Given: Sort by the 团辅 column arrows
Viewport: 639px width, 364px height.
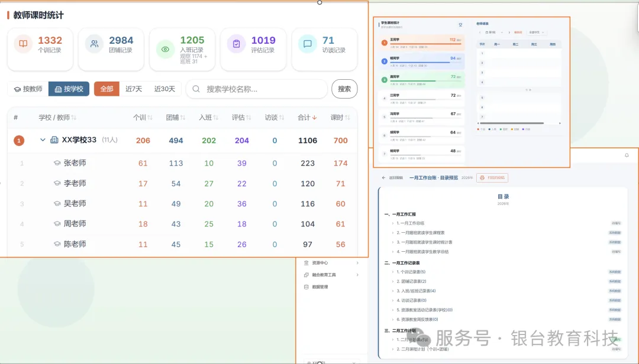Looking at the screenshot, I should coord(183,118).
